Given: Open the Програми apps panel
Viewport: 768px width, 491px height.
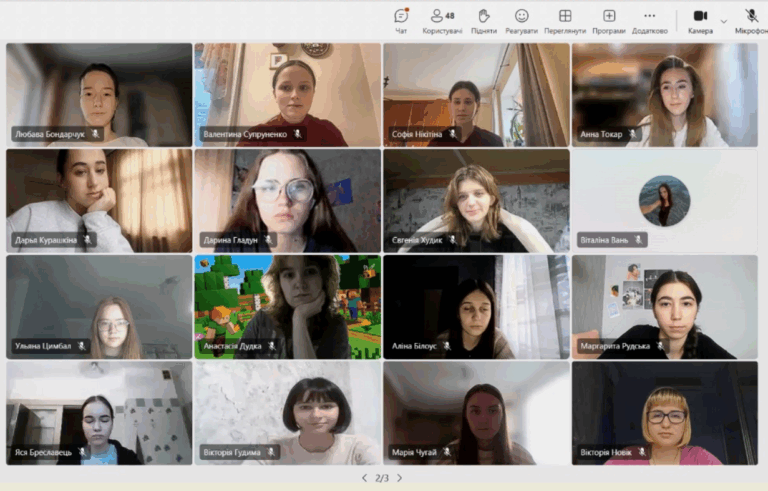Looking at the screenshot, I should coord(608,18).
